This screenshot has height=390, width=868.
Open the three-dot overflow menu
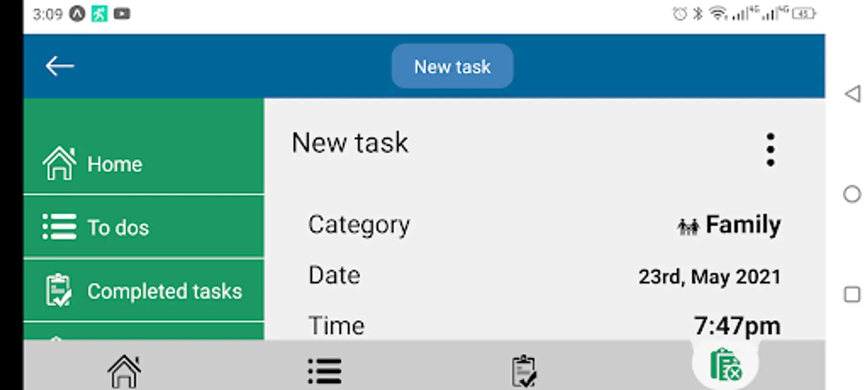(770, 149)
